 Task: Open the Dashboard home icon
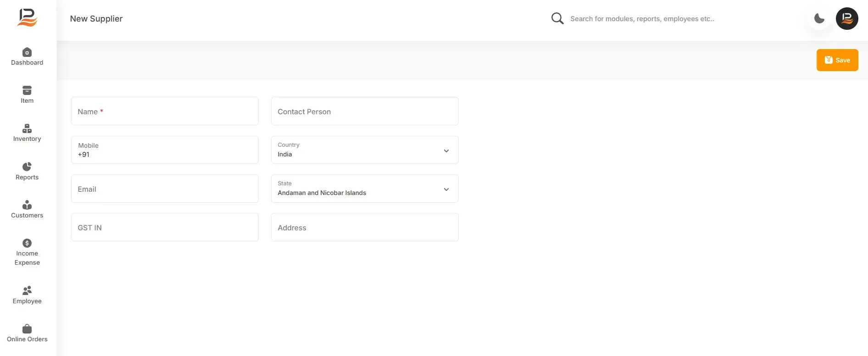[27, 52]
